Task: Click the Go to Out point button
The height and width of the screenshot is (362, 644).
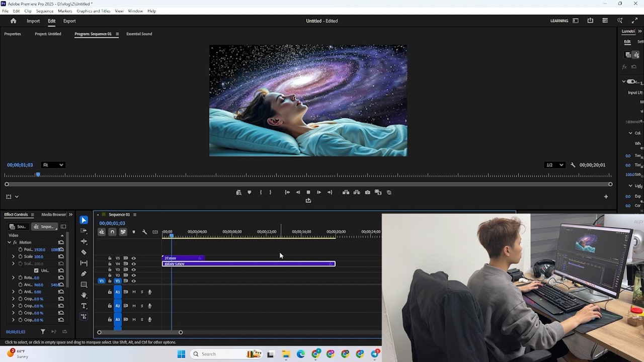Action: tap(330, 192)
